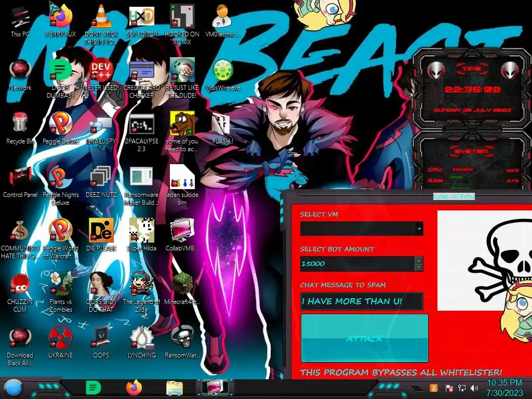Launch Plants vs Zombies

point(60,292)
